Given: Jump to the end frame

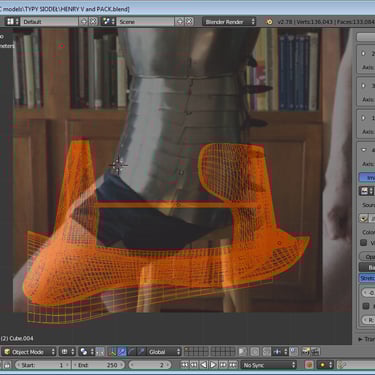Looking at the screenshot, I should point(233,365).
